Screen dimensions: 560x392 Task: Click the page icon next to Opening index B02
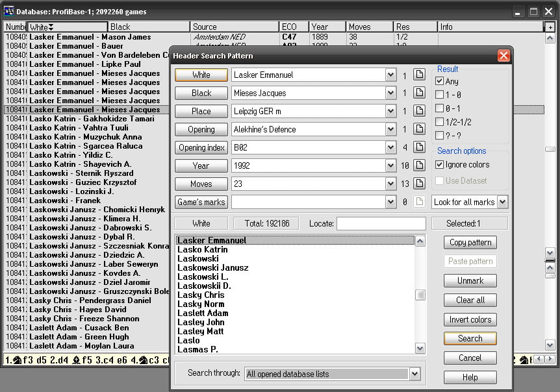tap(419, 147)
